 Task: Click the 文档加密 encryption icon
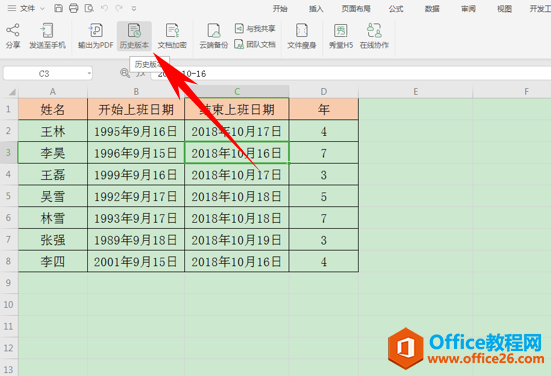coord(172,36)
